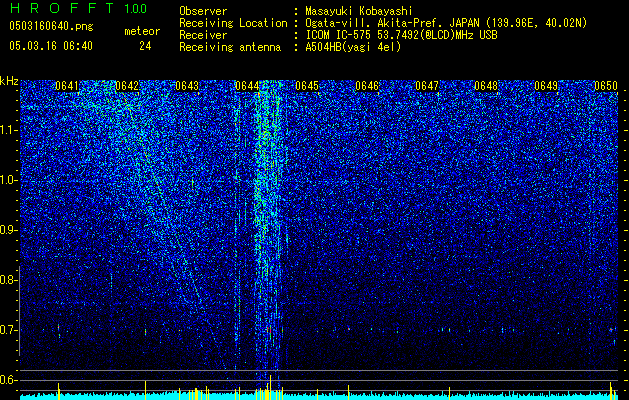Viewport: 629px width, 400px height.
Task: Click the 0645 time marker
Action: pos(307,86)
